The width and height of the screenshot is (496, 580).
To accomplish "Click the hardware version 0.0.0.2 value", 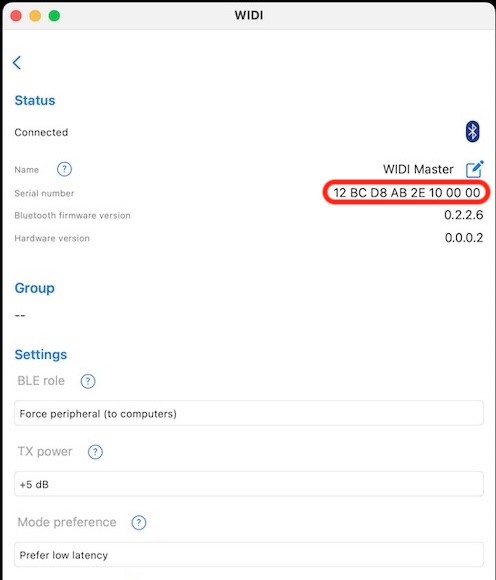I will pyautogui.click(x=464, y=237).
